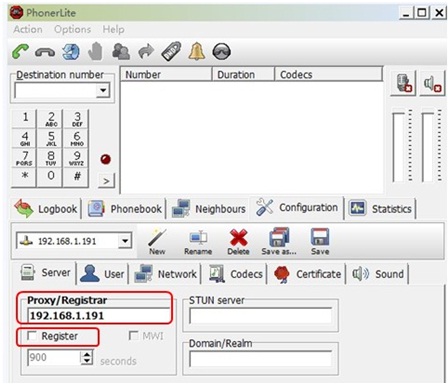
Task: Click keypad digit 1
Action: (25, 119)
